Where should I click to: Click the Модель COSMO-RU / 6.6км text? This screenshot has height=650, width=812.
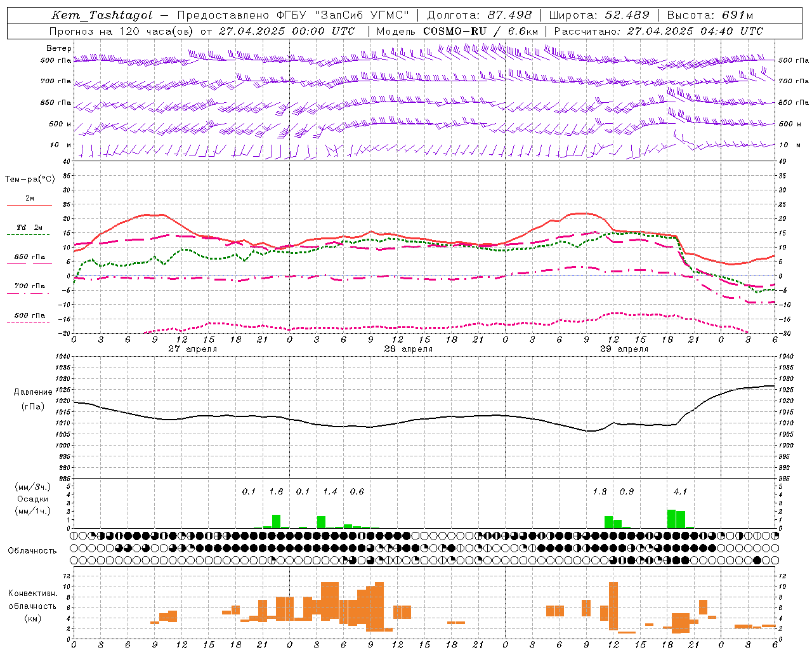[457, 31]
